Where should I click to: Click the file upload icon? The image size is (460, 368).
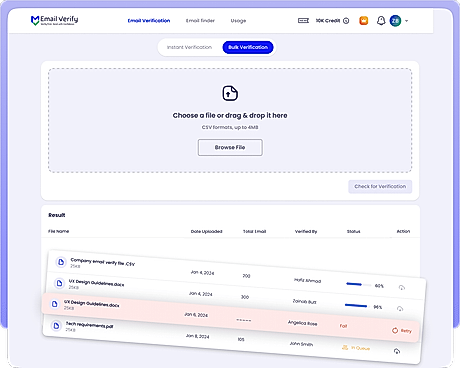pos(230,93)
